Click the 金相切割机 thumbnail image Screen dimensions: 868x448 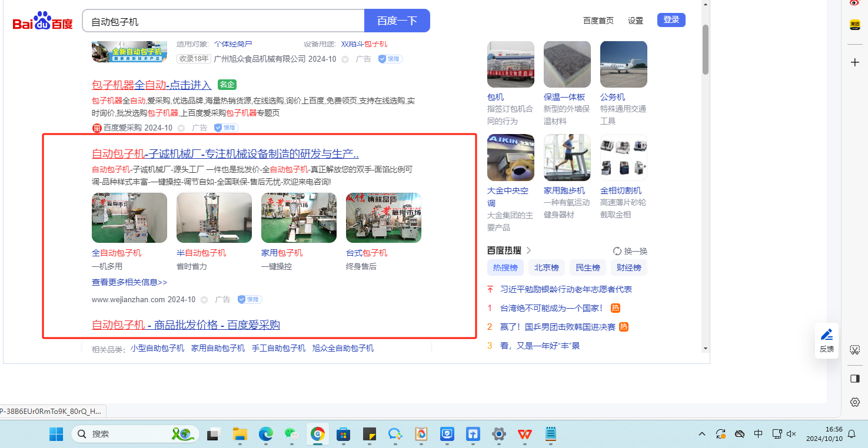coord(624,158)
